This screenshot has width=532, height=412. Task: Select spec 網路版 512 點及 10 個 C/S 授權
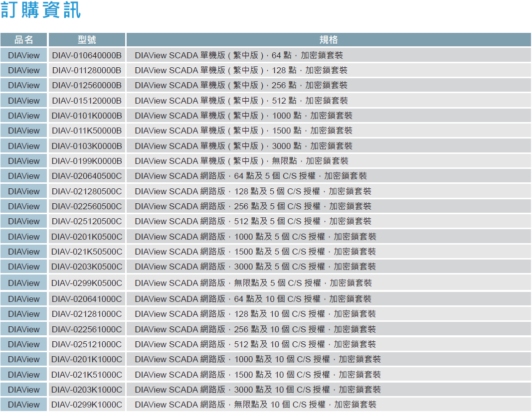(255, 345)
